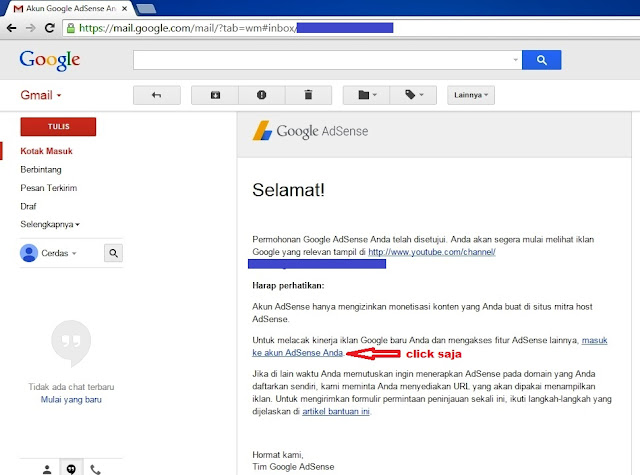The height and width of the screenshot is (475, 640).
Task: Select the Akun Google AdSense browser tab
Action: (69, 8)
